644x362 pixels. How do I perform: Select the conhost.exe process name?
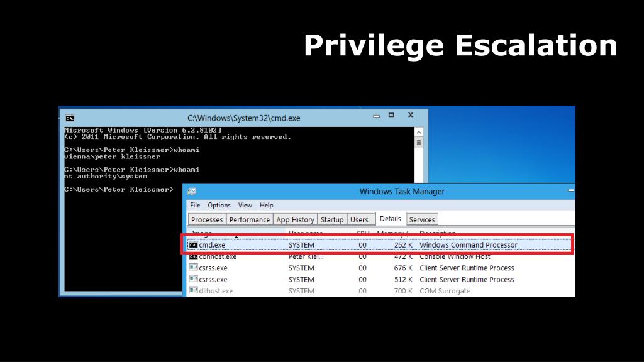pos(218,256)
